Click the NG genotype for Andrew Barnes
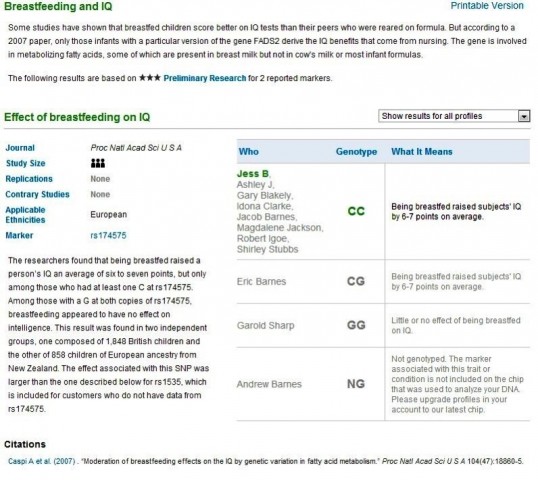Viewport: 538px width, 480px height. 356,384
